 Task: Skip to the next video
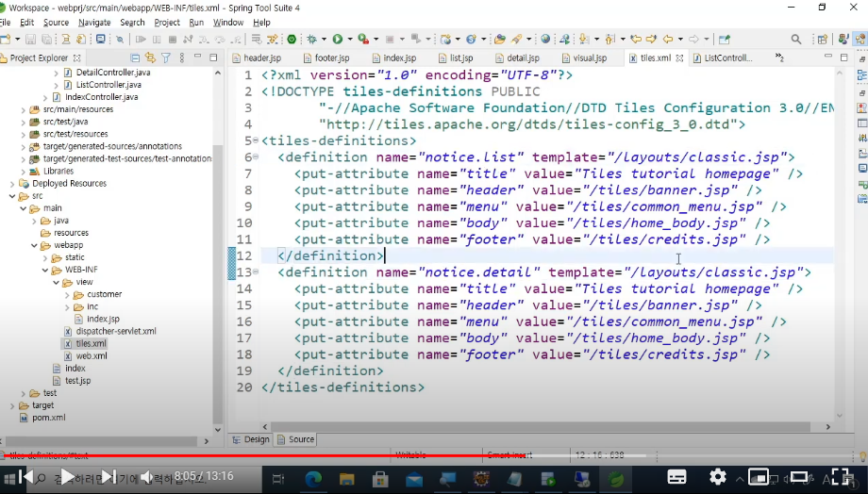pyautogui.click(x=108, y=476)
